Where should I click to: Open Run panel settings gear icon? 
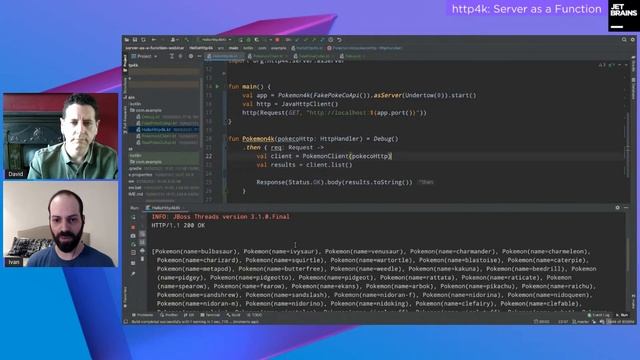coord(618,208)
